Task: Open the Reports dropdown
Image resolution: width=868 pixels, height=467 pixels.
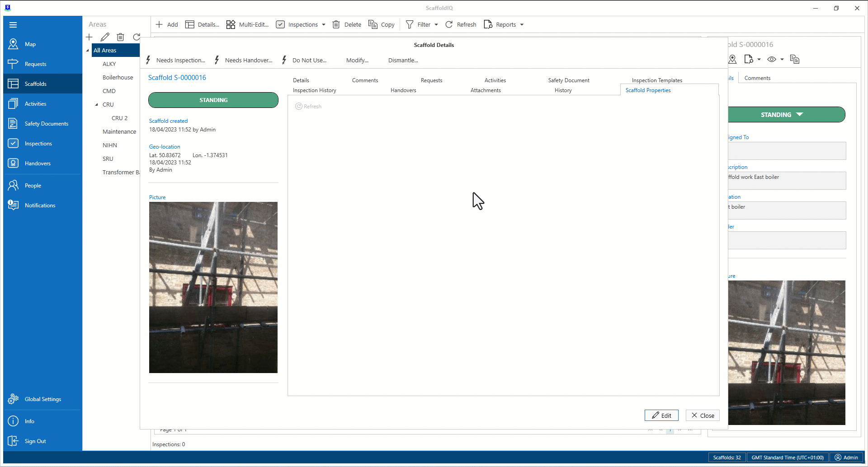Action: [504, 25]
